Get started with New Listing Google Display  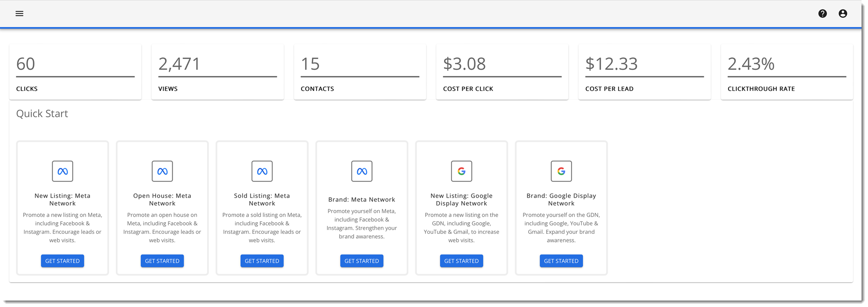(461, 261)
